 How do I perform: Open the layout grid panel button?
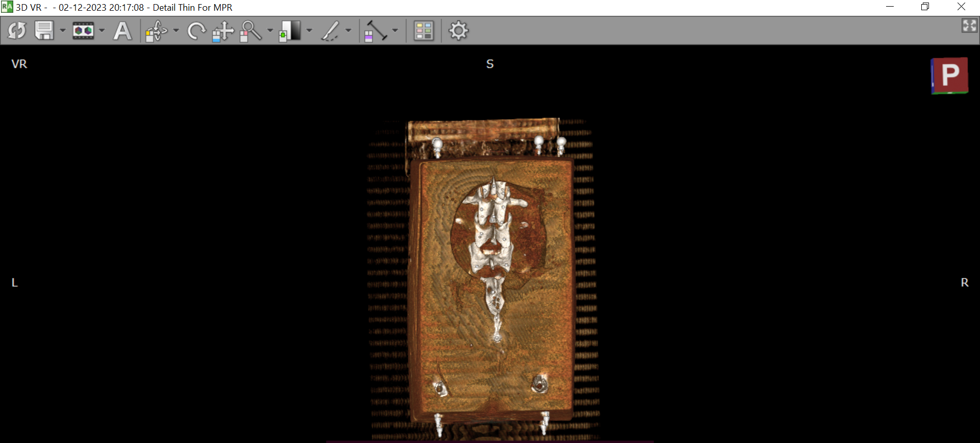click(x=424, y=31)
